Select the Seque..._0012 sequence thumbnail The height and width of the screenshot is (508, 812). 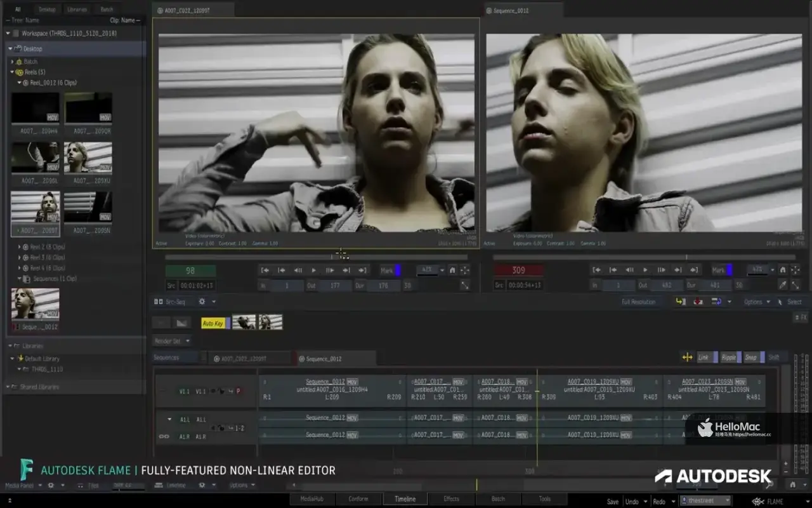tap(35, 304)
